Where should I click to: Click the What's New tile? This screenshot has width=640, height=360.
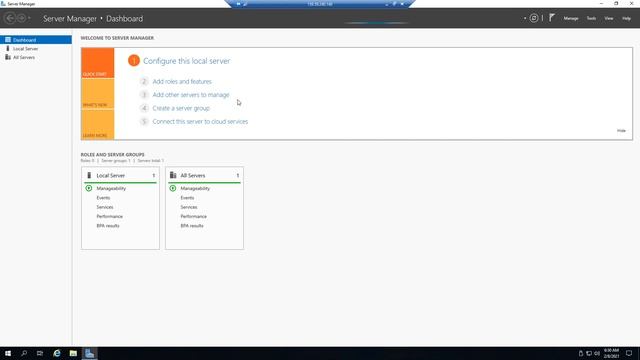coord(98,94)
